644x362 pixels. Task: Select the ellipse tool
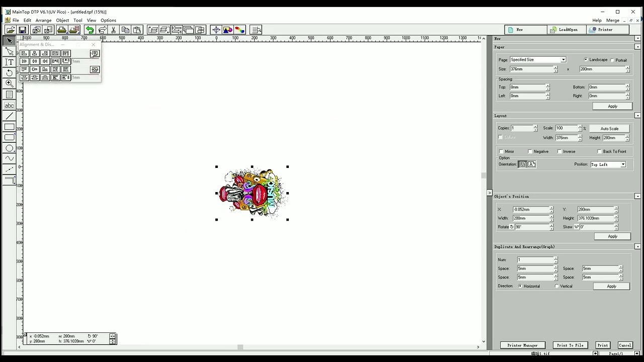pyautogui.click(x=9, y=148)
